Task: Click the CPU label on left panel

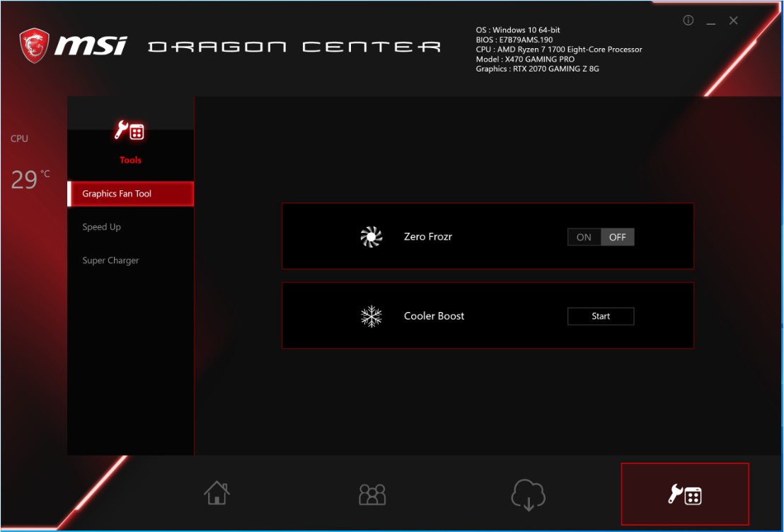Action: click(x=20, y=139)
